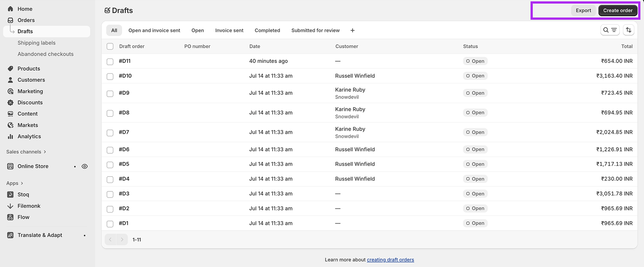Check the box for draft #D10
644x267 pixels.
point(110,76)
